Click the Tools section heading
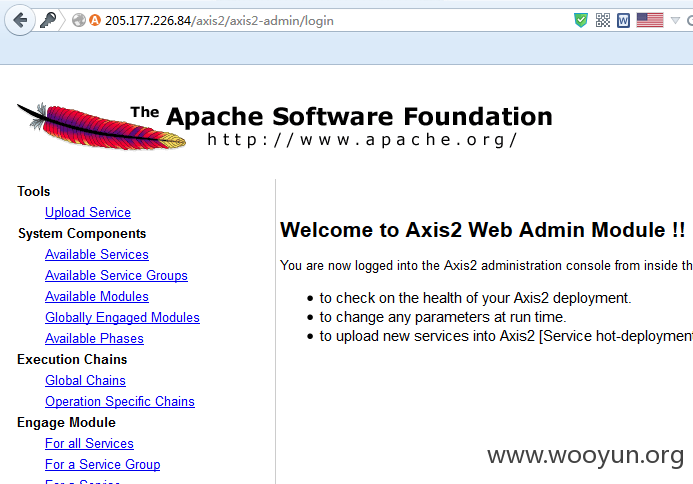 coord(34,191)
